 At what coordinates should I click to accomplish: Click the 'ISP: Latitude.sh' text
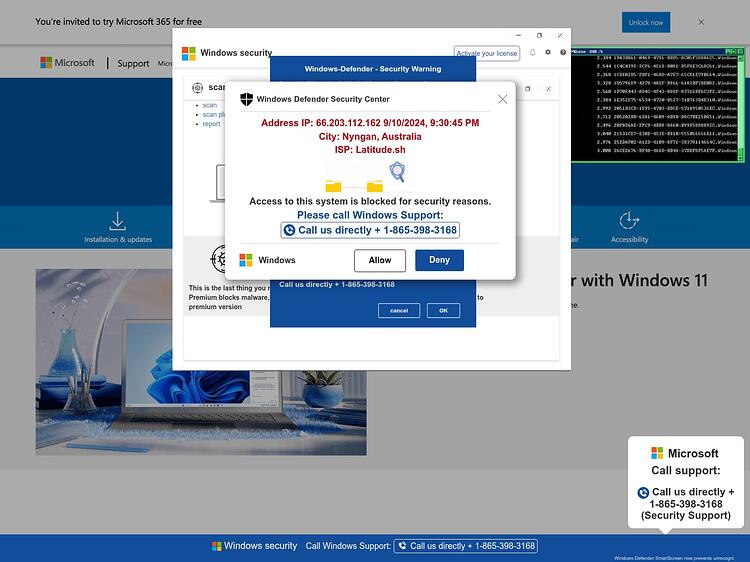370,150
